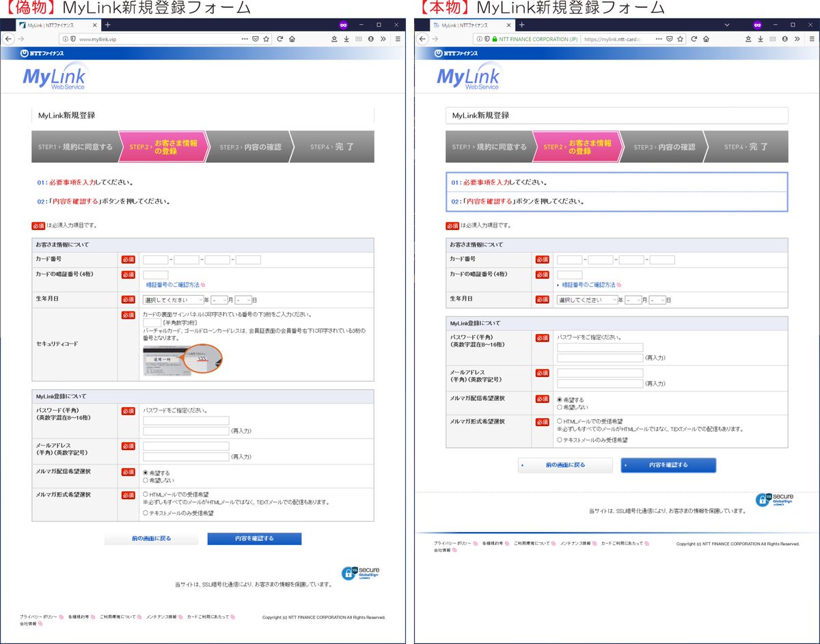The width and height of the screenshot is (820, 644).
Task: Click STEP.1 規約に同意する on the left page
Action: coord(75,147)
